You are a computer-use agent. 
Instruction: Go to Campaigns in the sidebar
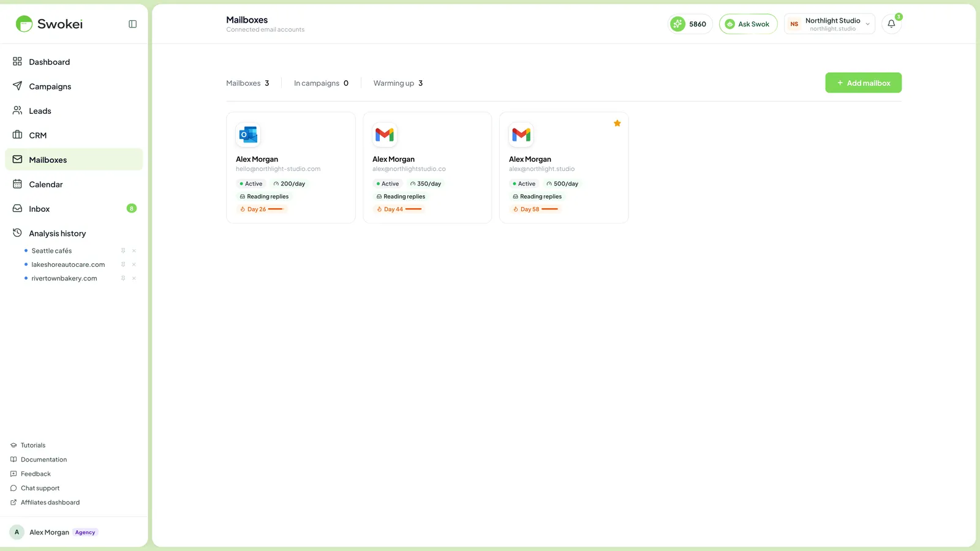tap(73, 86)
